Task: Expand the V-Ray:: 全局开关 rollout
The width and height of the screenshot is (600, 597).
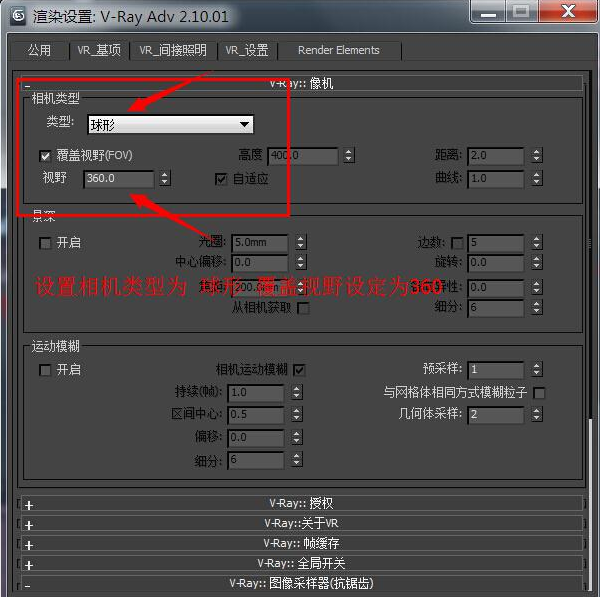Action: [302, 563]
